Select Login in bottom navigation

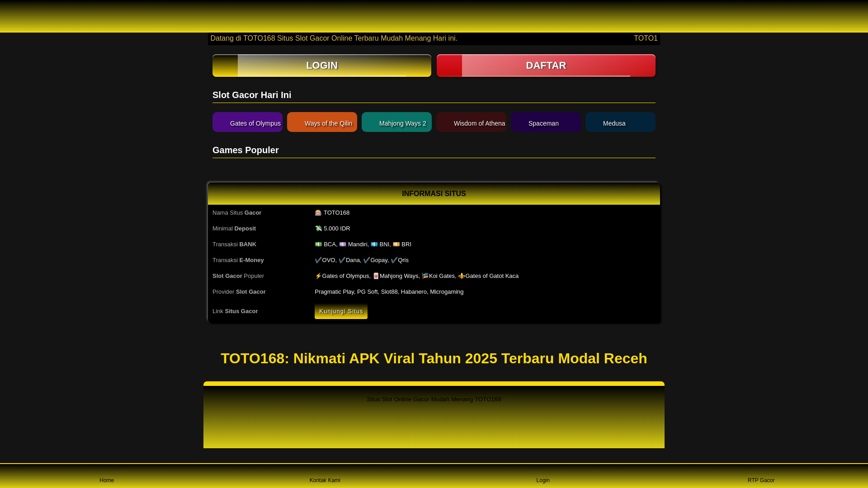tap(543, 480)
